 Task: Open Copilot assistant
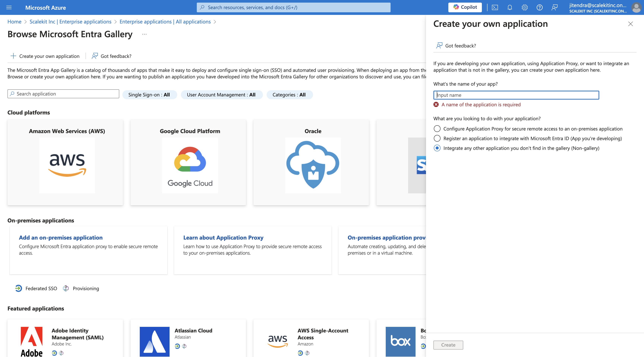465,7
